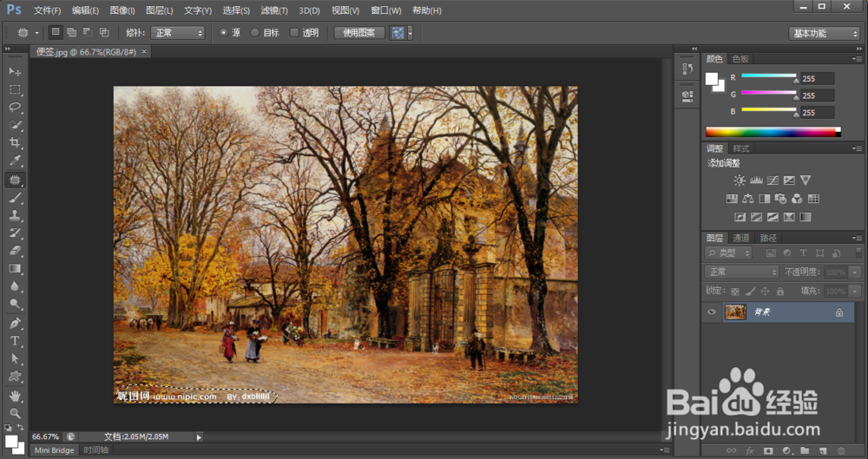Open the fill 填充 dropdown arrow
868x459 pixels.
[x=855, y=292]
